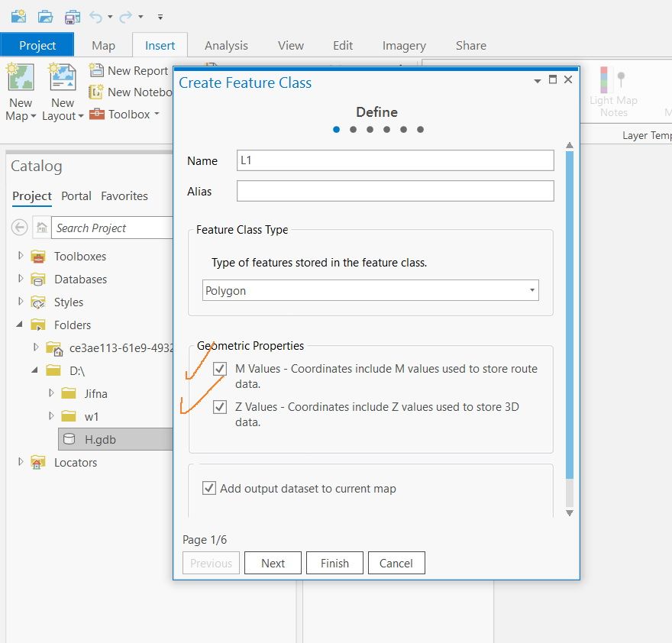Select the Databases icon in Catalog
This screenshot has height=643, width=672.
pyautogui.click(x=38, y=279)
